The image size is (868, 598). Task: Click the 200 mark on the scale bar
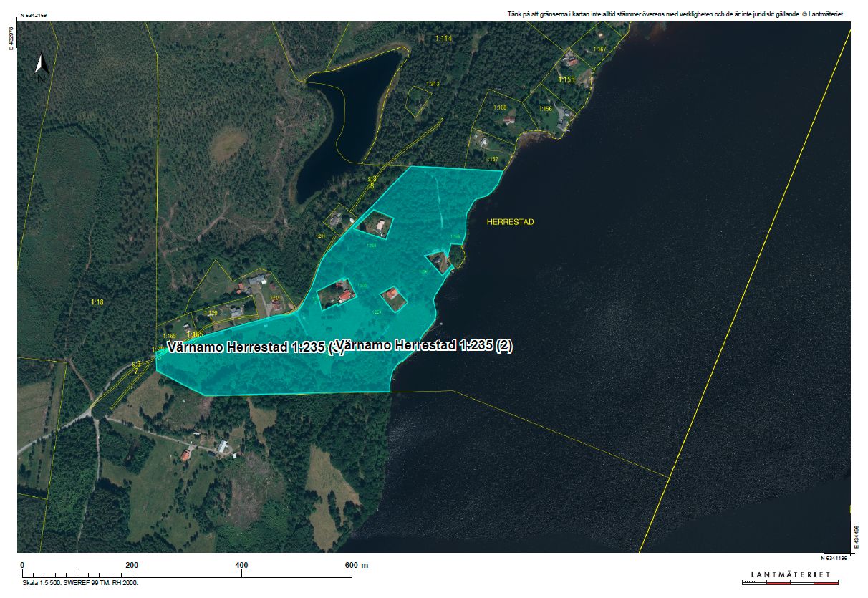[x=132, y=565]
